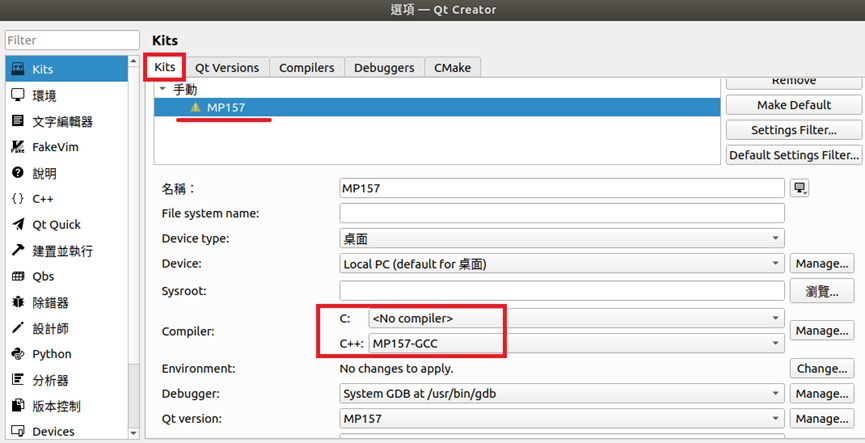Open the Debugger dropdown System GDB
Image resolution: width=865 pixels, height=443 pixels.
[x=562, y=393]
